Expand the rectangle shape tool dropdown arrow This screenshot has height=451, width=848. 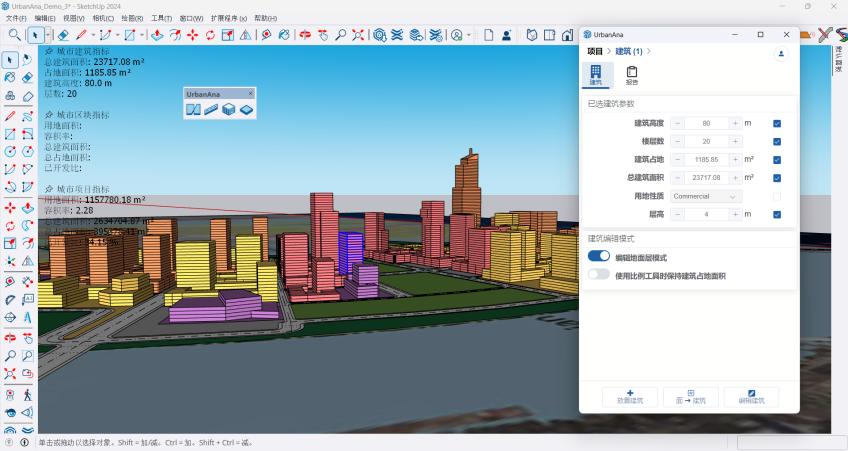tap(142, 35)
